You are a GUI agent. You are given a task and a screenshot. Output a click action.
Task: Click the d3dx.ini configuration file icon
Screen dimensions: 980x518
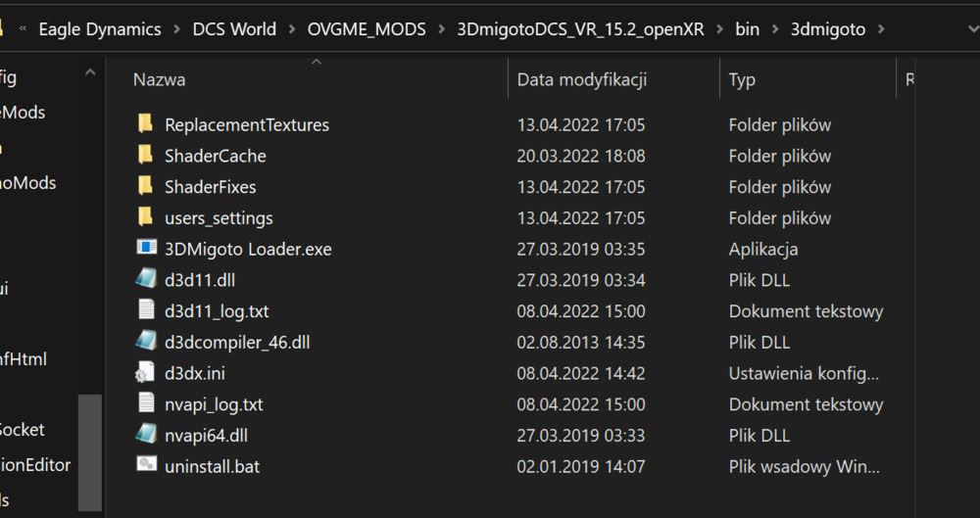click(146, 373)
